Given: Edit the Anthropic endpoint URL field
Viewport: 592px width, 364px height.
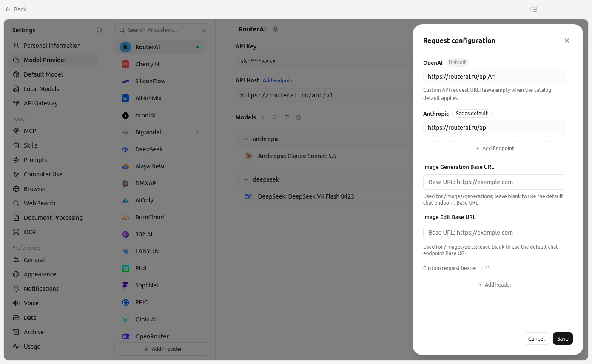Looking at the screenshot, I should (495, 128).
